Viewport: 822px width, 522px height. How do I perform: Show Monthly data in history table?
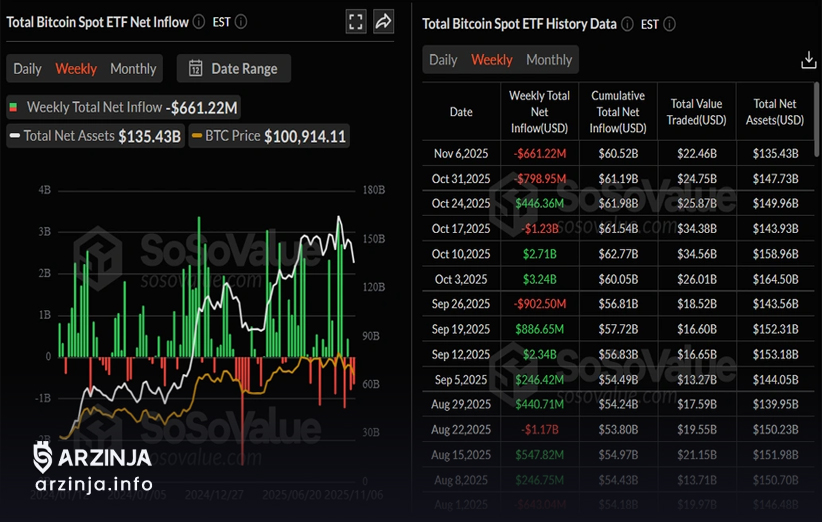[x=549, y=60]
